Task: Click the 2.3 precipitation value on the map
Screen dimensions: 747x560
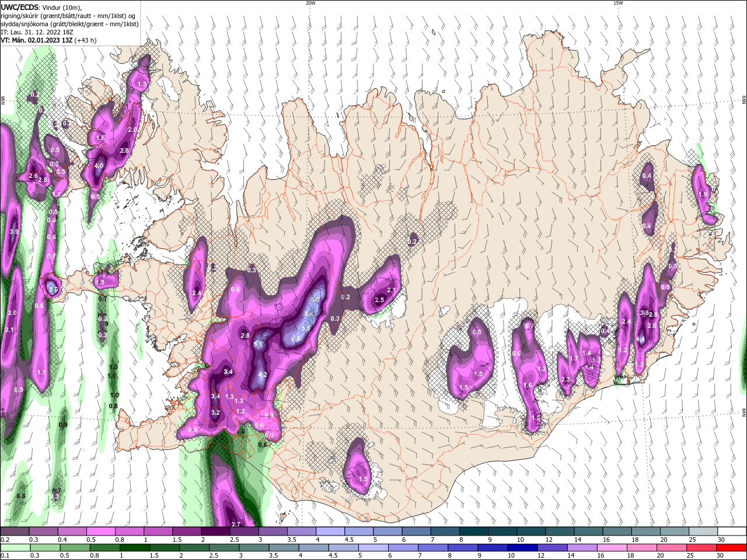Action: (565, 379)
